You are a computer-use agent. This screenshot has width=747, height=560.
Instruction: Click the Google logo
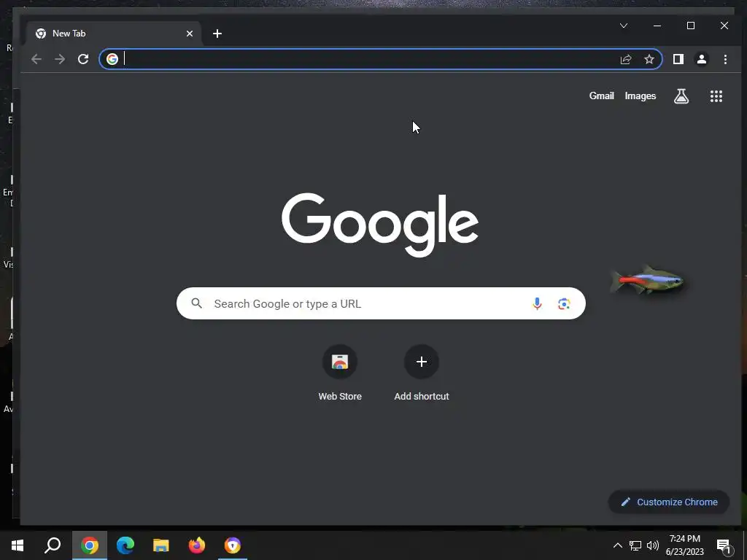click(x=379, y=225)
